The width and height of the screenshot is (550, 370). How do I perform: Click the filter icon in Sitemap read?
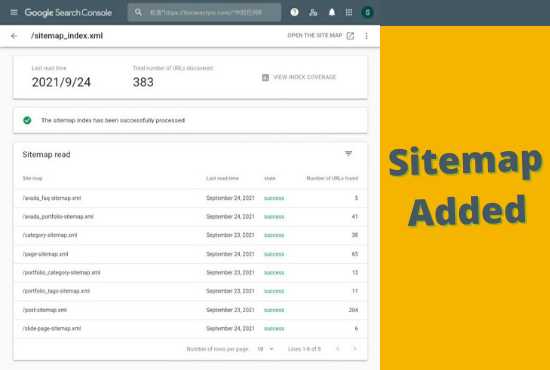tap(348, 154)
